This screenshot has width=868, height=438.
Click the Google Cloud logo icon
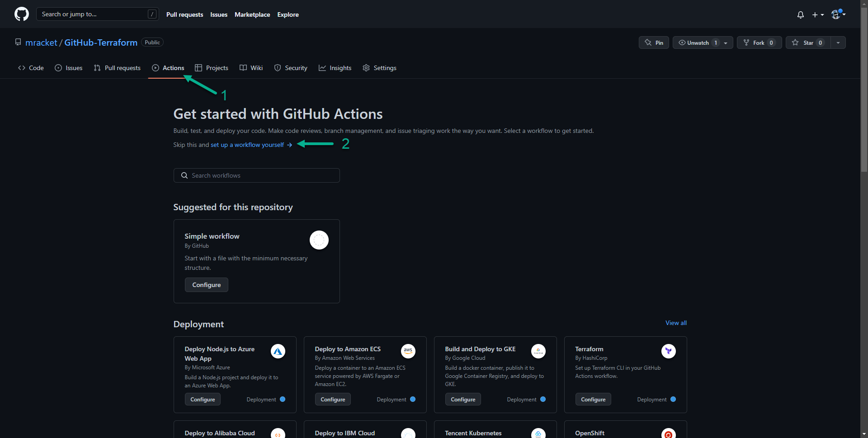[538, 351]
